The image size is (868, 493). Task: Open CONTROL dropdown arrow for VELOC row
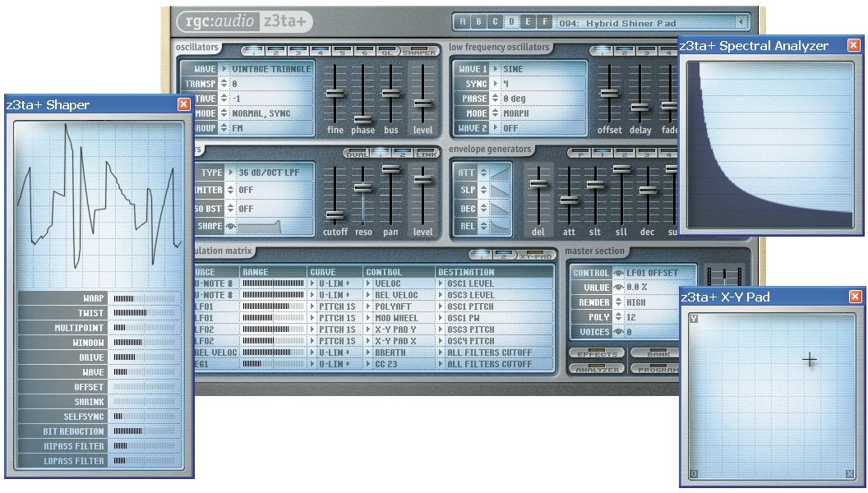(x=369, y=283)
